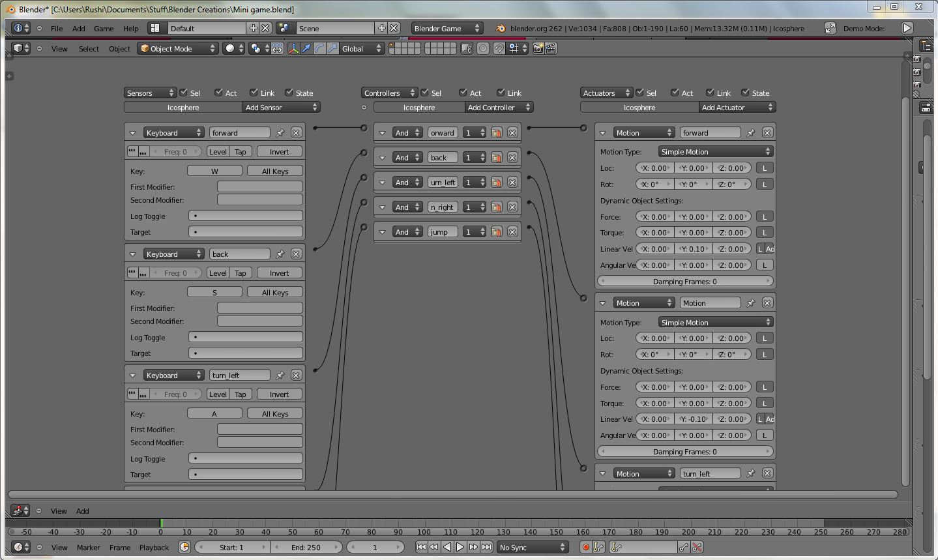Viewport: 938px width, 560px height.
Task: Toggle the 3D manipulator widget
Action: tap(293, 48)
